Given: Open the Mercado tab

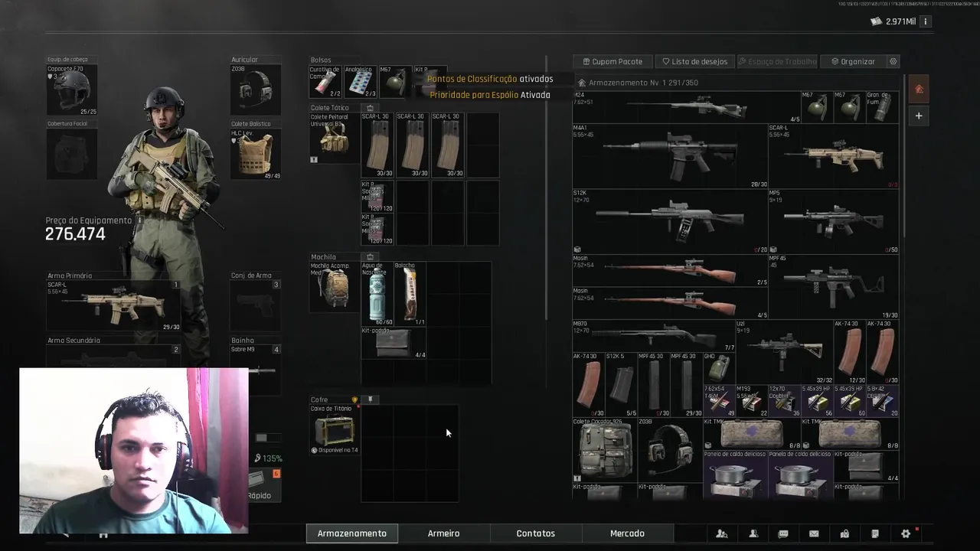Looking at the screenshot, I should click(x=627, y=533).
